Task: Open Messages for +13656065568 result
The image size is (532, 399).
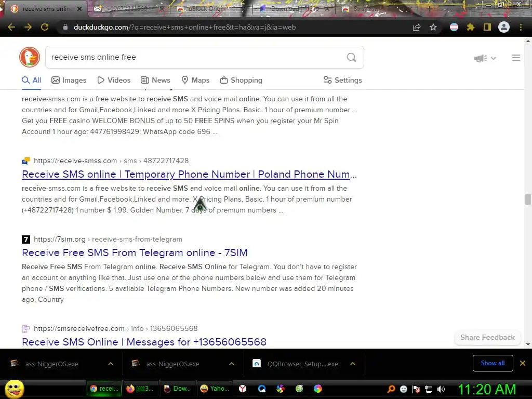Action: (x=144, y=342)
